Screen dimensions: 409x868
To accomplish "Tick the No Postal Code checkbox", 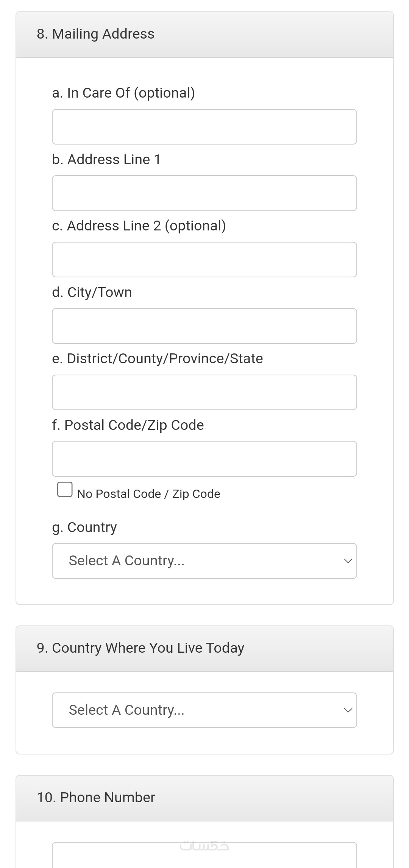I will coord(65,489).
